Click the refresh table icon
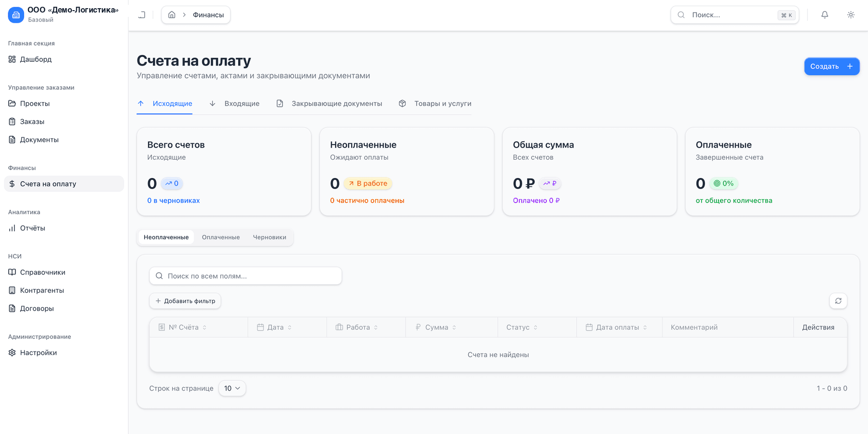This screenshot has height=434, width=868. (838, 301)
